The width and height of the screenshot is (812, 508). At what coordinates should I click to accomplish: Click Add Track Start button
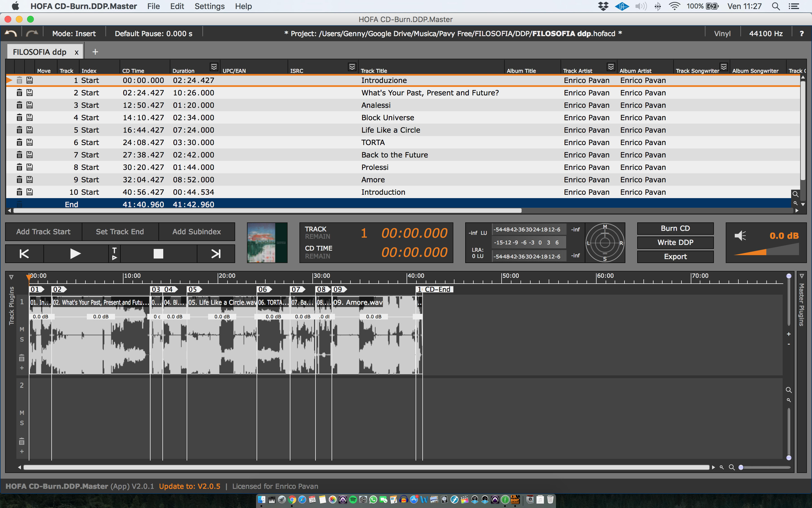click(43, 231)
